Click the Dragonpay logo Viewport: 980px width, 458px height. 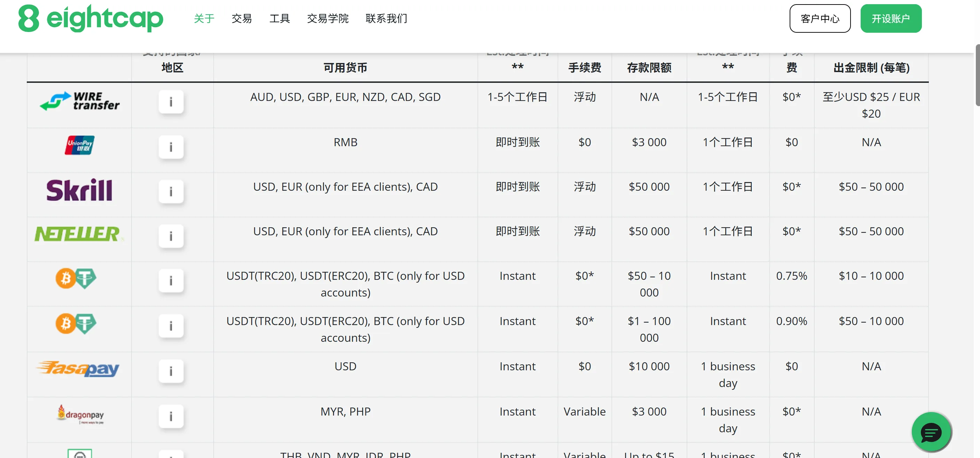[80, 414]
